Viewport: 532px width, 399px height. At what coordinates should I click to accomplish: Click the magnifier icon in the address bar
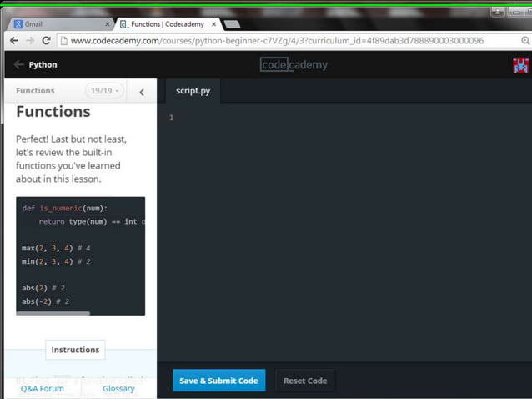click(x=525, y=41)
